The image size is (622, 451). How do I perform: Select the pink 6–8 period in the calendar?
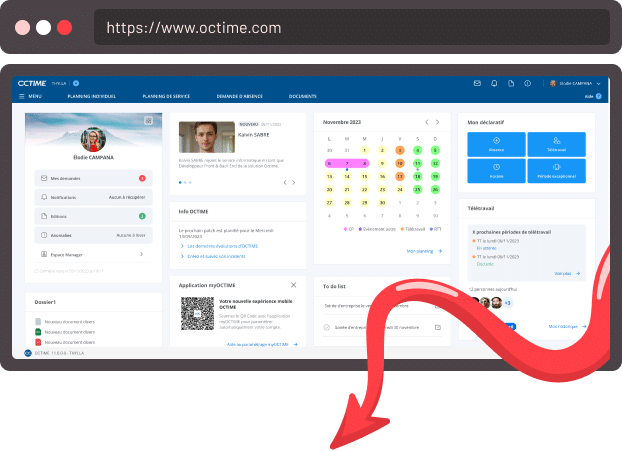tap(347, 163)
